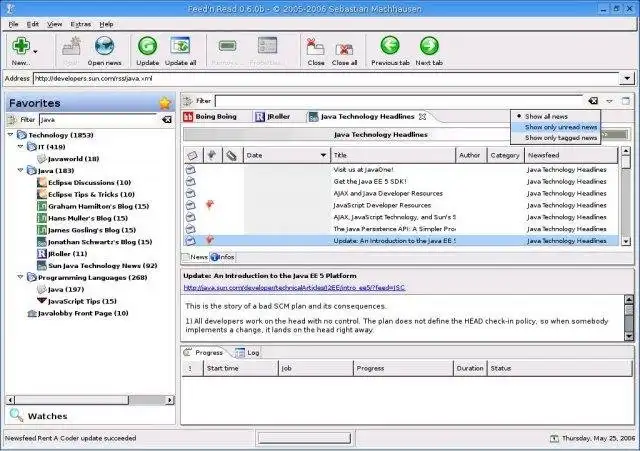This screenshot has height=451, width=640.
Task: Click the Close tab toolbar icon
Action: 316,47
